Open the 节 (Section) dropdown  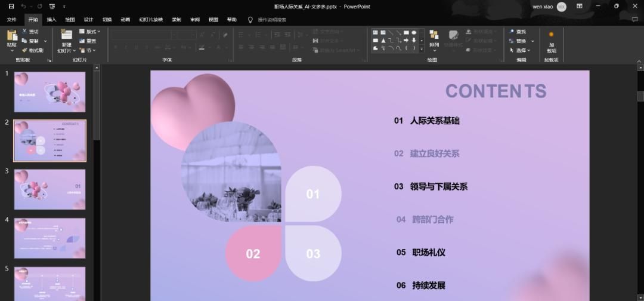point(88,50)
